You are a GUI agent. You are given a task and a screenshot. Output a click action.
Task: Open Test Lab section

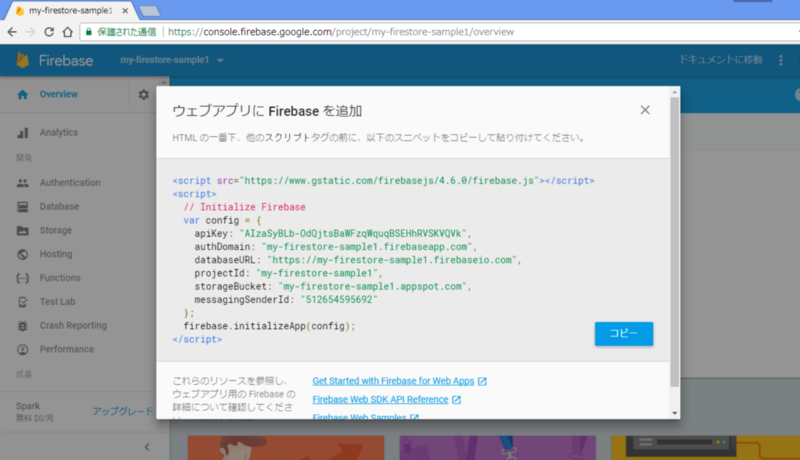[58, 302]
